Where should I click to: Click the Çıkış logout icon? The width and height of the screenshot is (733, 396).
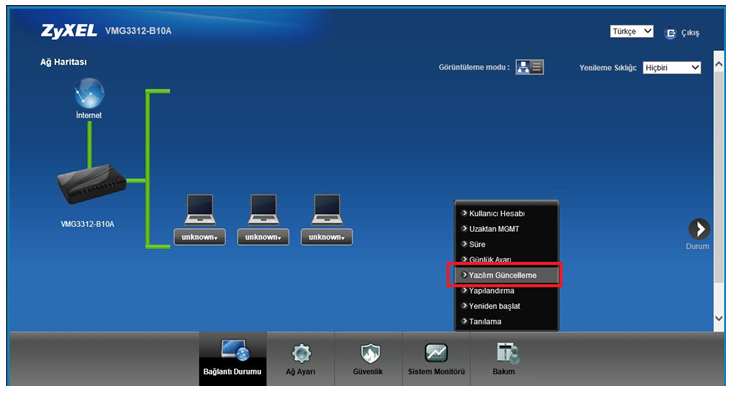point(670,33)
